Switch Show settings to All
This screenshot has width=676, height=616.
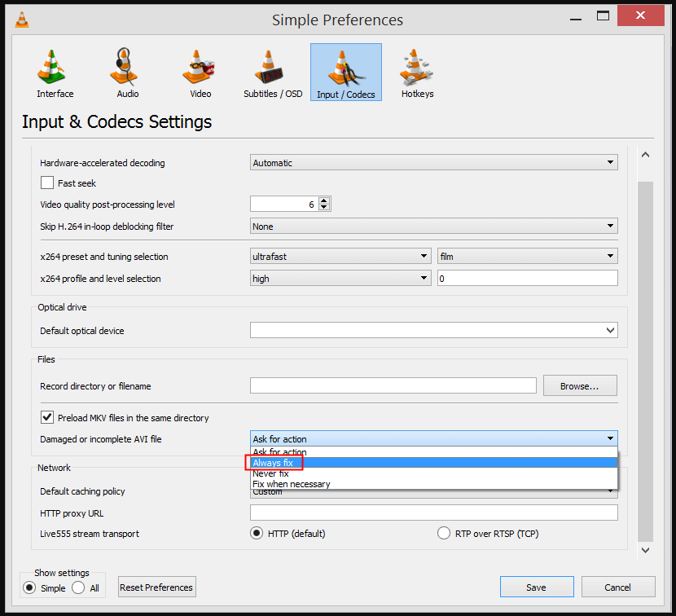point(79,587)
